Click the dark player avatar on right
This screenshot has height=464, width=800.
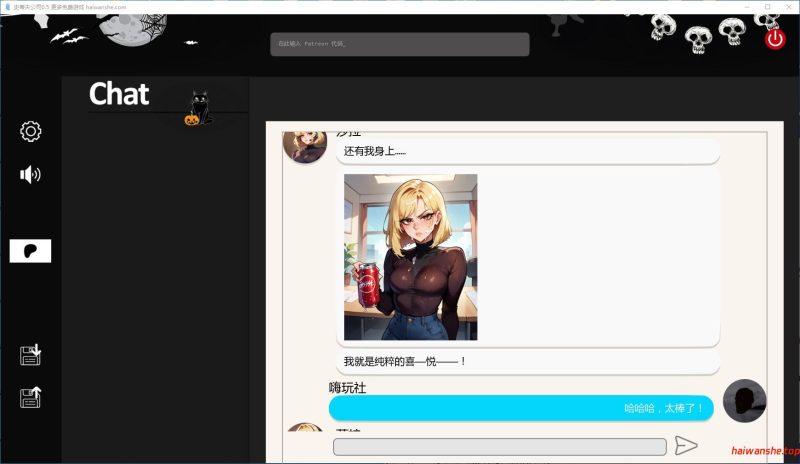coord(744,401)
